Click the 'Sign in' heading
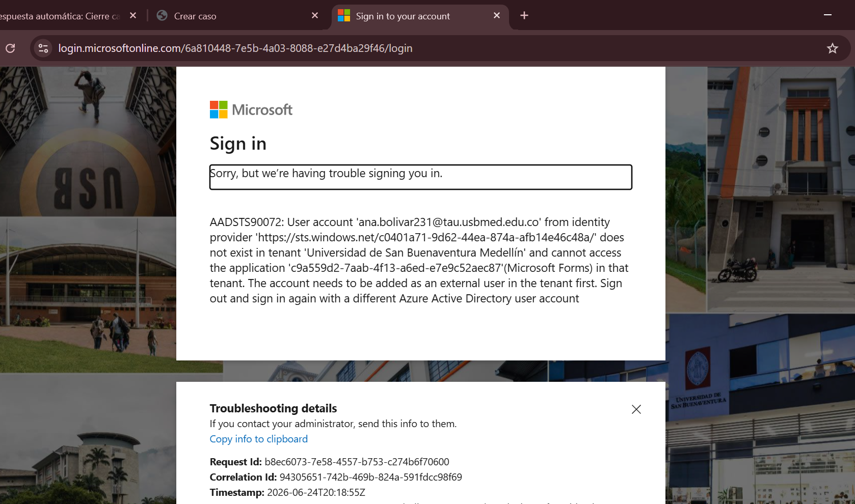This screenshot has height=504, width=855. (x=238, y=144)
